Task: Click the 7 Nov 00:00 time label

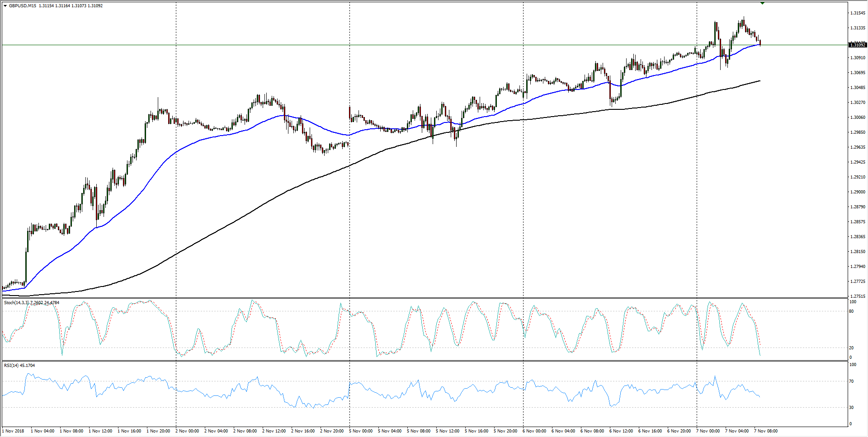Action: pyautogui.click(x=708, y=431)
